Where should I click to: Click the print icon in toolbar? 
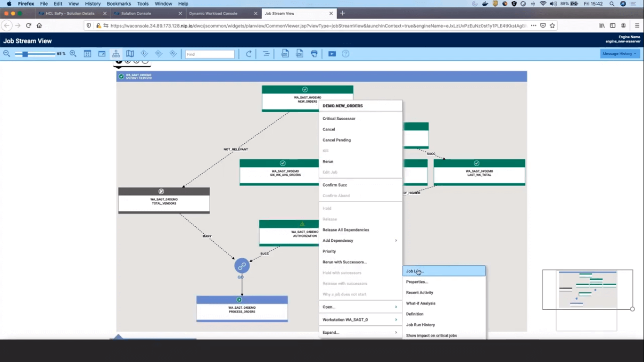(x=314, y=54)
